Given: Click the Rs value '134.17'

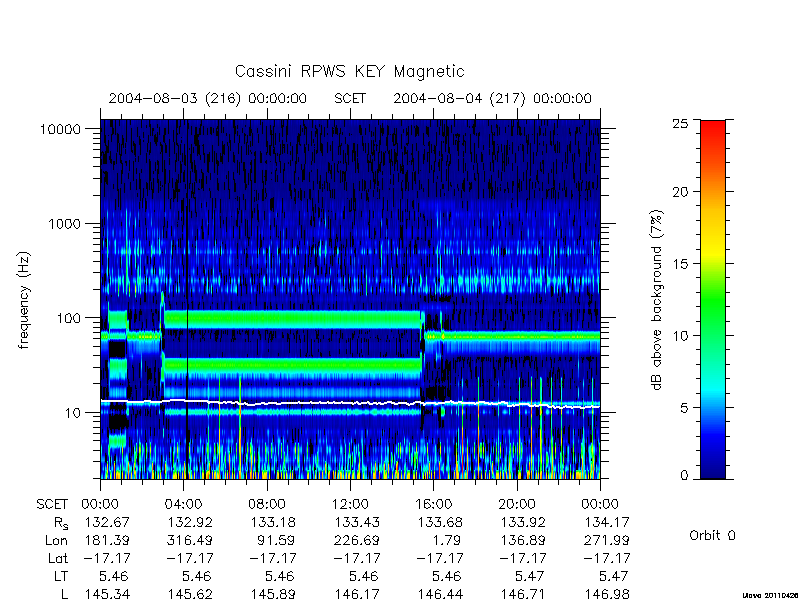Looking at the screenshot, I should coord(607,523).
